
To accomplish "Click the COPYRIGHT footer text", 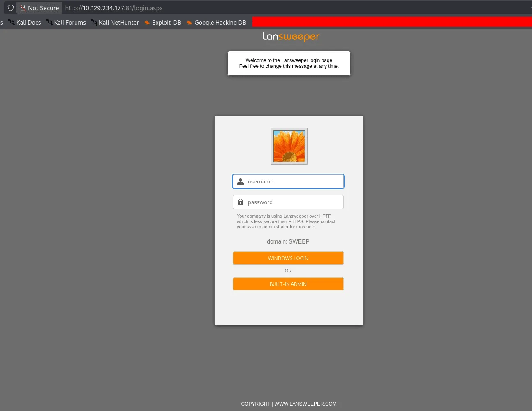I will [x=256, y=404].
